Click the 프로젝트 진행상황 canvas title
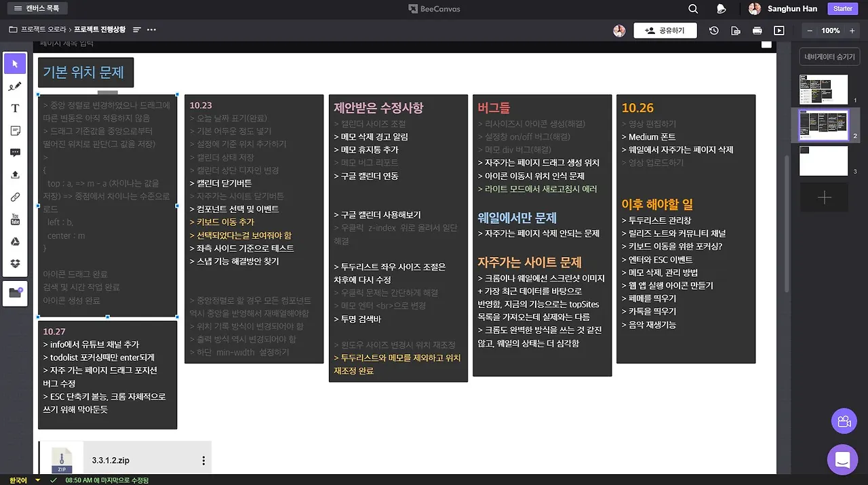This screenshot has width=868, height=485. [x=100, y=30]
